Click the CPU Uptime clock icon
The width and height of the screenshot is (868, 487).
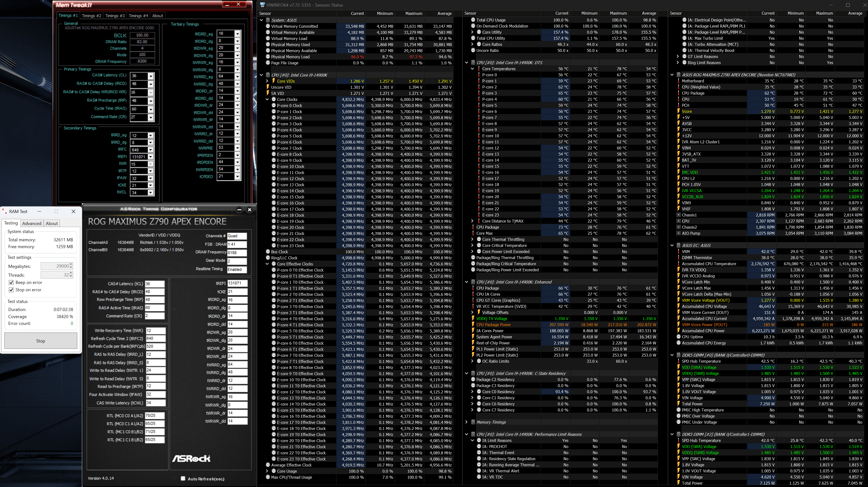click(679, 337)
